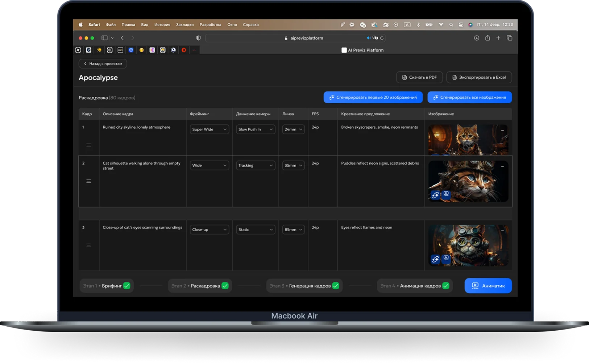Click drag handle icon of frame 3
Viewport: 589px width, 364px height.
click(x=88, y=245)
